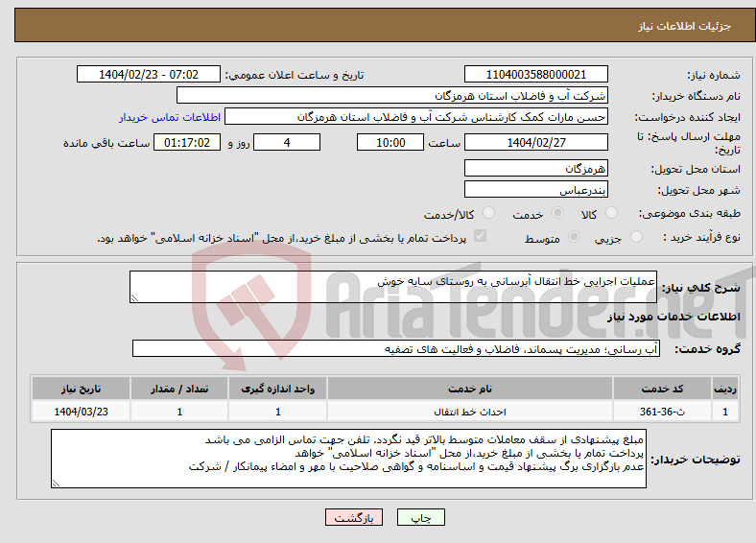Viewport: 756px width, 543px height.
Task: Click the general need description textarea
Action: (393, 287)
